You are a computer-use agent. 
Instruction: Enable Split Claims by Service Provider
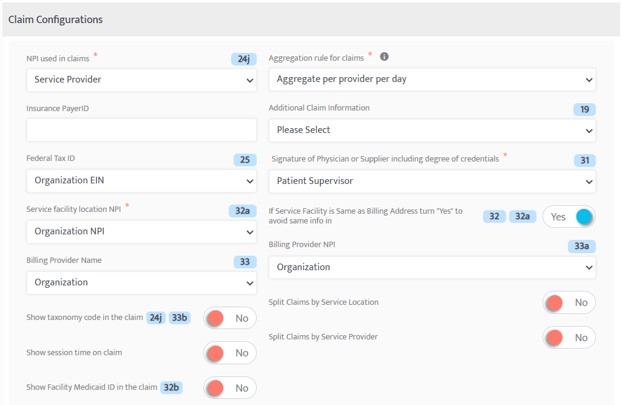pyautogui.click(x=569, y=338)
